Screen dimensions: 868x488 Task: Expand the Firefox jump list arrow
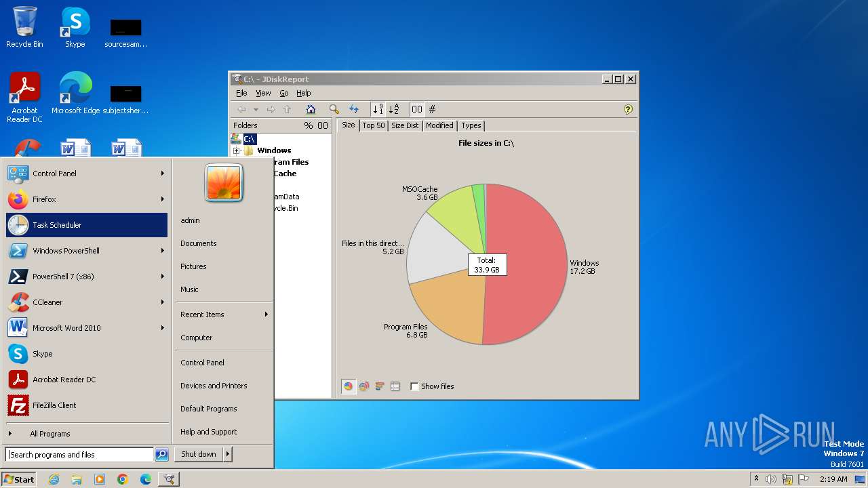click(x=163, y=199)
